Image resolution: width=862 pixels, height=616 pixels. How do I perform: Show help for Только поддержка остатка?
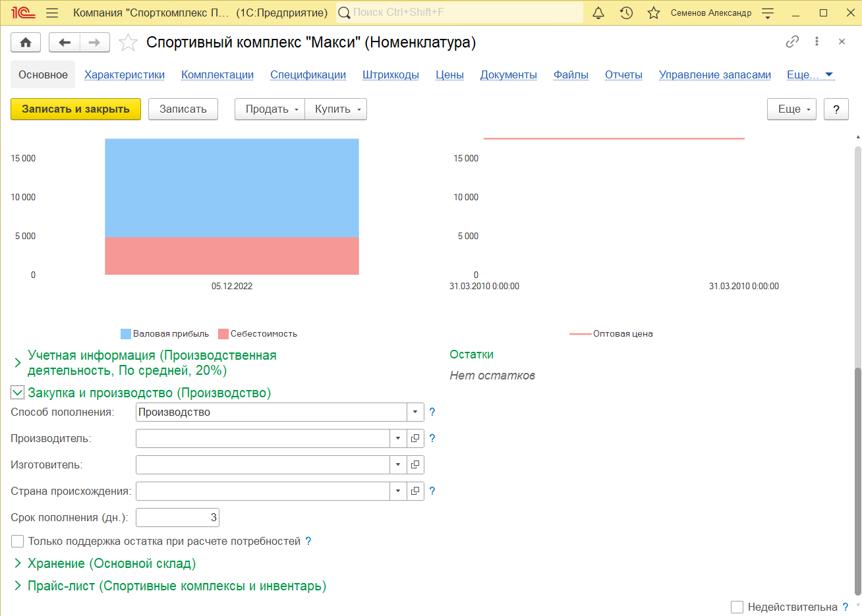coord(308,541)
